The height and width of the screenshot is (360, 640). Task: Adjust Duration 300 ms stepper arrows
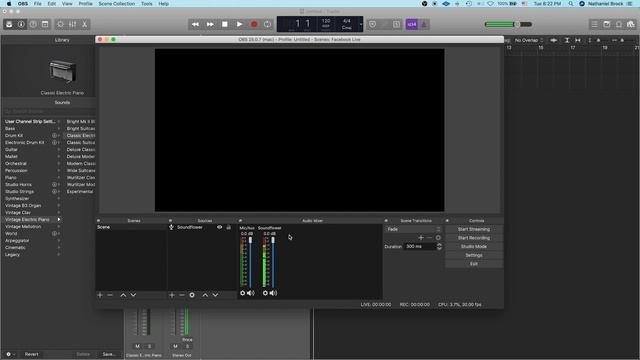point(439,246)
